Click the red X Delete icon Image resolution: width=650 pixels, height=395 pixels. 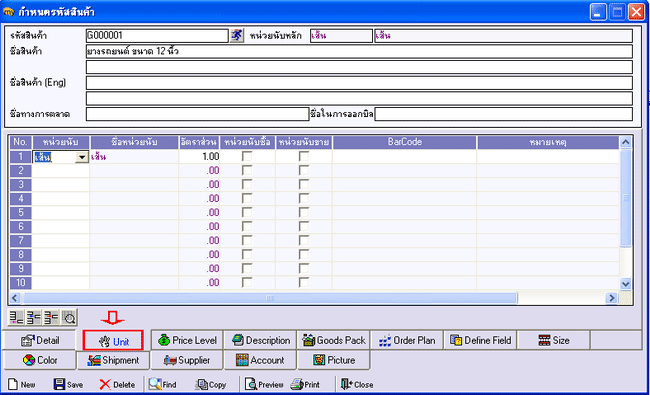[x=105, y=385]
